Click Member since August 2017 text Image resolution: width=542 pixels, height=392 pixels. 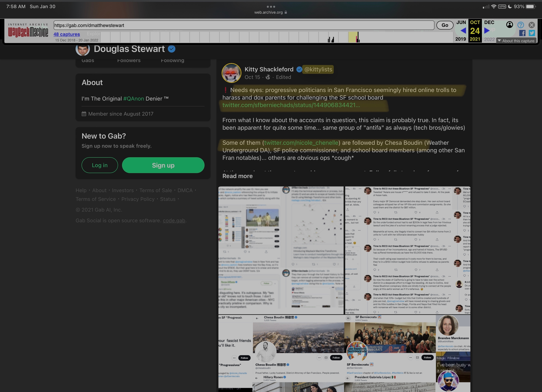tap(121, 114)
